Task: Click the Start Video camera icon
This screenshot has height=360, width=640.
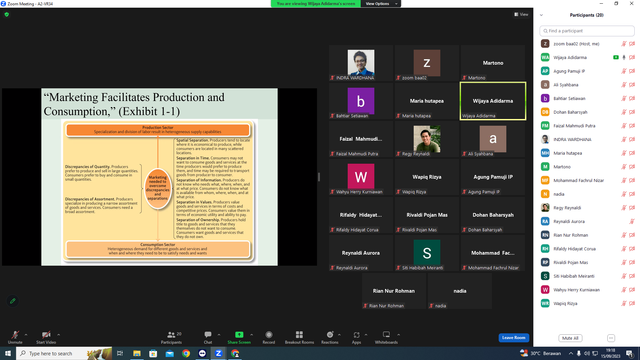Action: [x=46, y=335]
